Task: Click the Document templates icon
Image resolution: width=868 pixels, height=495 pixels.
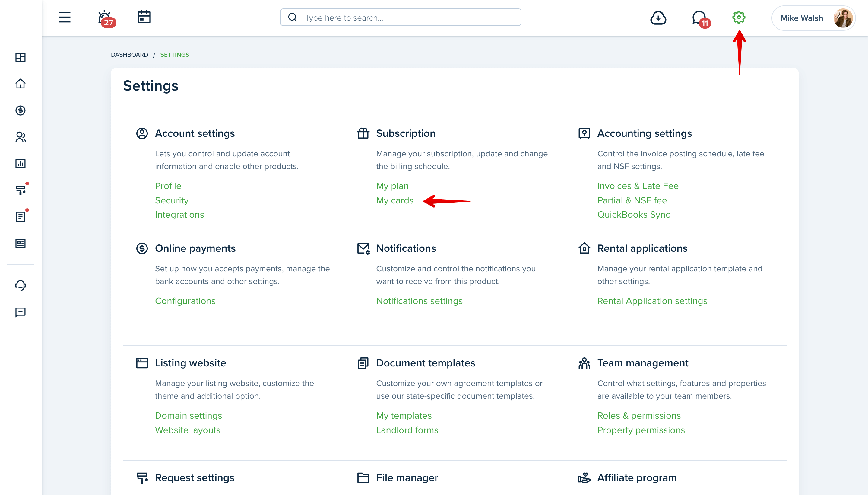Action: tap(363, 363)
